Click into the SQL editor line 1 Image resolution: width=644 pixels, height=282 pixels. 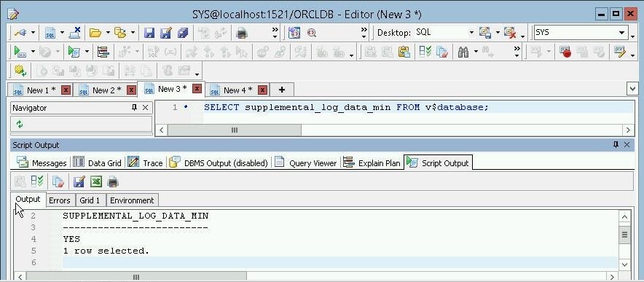coord(346,107)
